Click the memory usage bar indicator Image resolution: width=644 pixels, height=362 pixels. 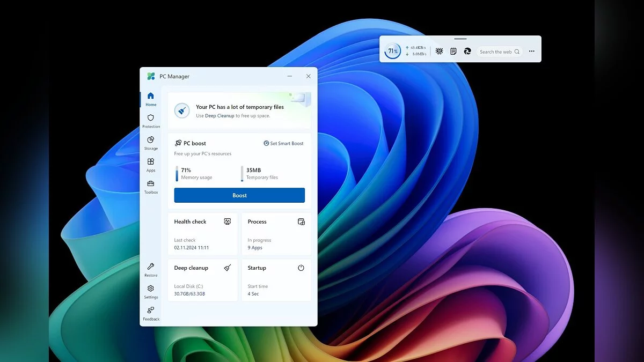tap(177, 174)
